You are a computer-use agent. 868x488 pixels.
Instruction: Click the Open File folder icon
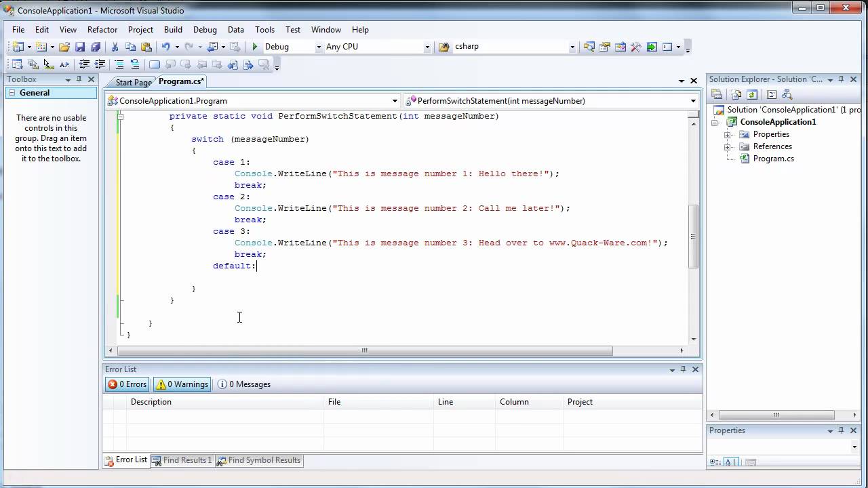click(64, 47)
